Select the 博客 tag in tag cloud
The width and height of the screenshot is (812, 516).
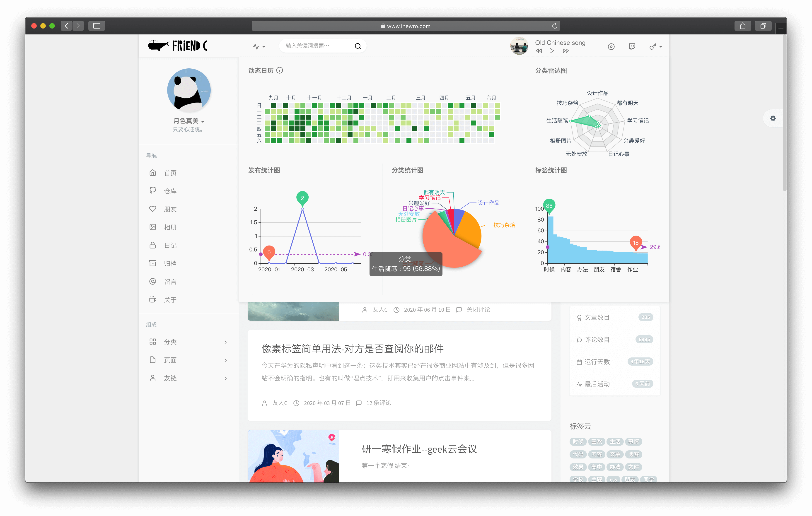tap(633, 454)
